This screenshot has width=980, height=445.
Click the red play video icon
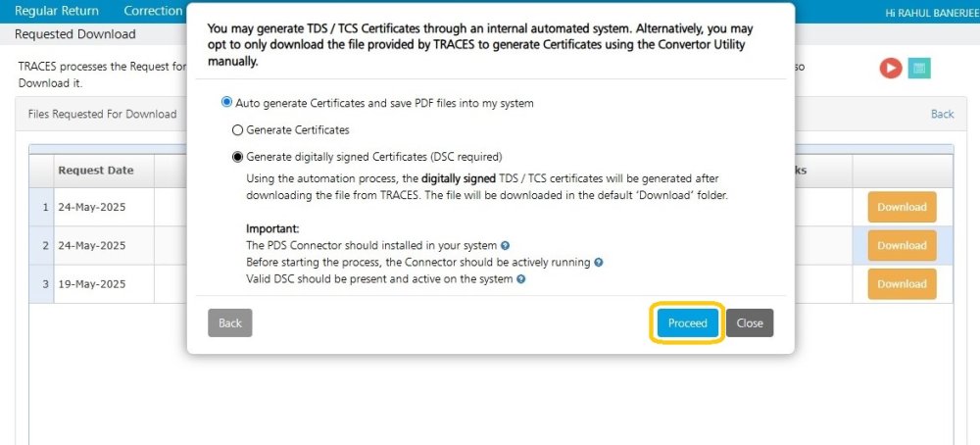pos(890,68)
